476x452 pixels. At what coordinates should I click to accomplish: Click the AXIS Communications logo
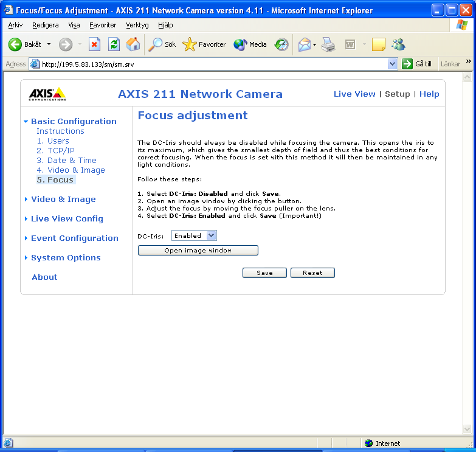47,94
